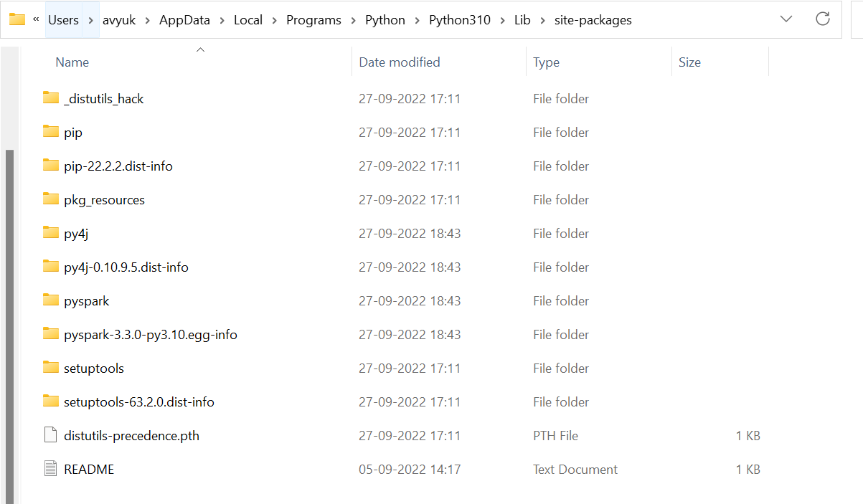Expand the chevron after Programs breadcrumb
Image resolution: width=863 pixels, height=504 pixels.
point(352,20)
